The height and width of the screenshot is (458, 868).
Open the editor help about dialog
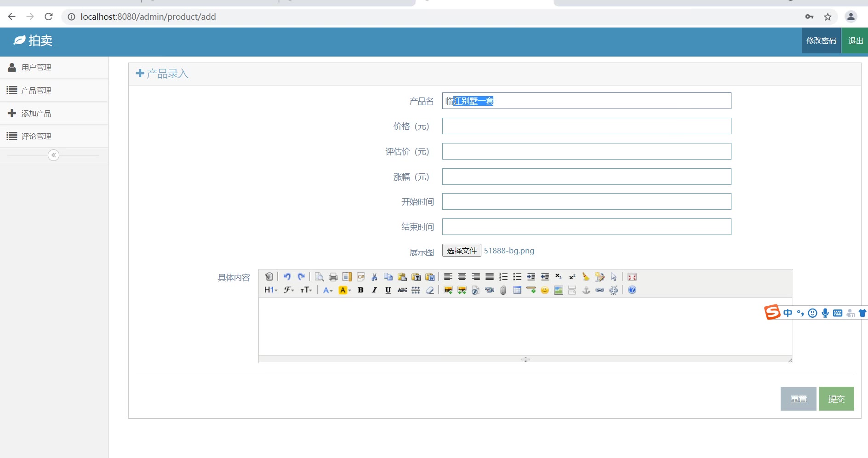[x=632, y=290]
